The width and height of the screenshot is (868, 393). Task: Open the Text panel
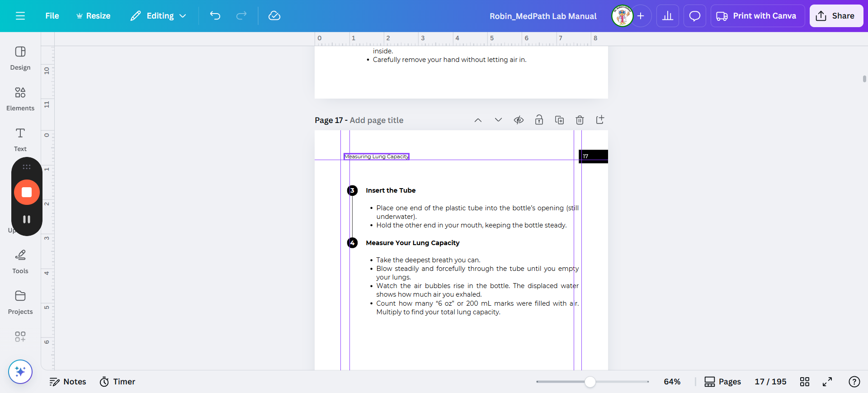20,139
